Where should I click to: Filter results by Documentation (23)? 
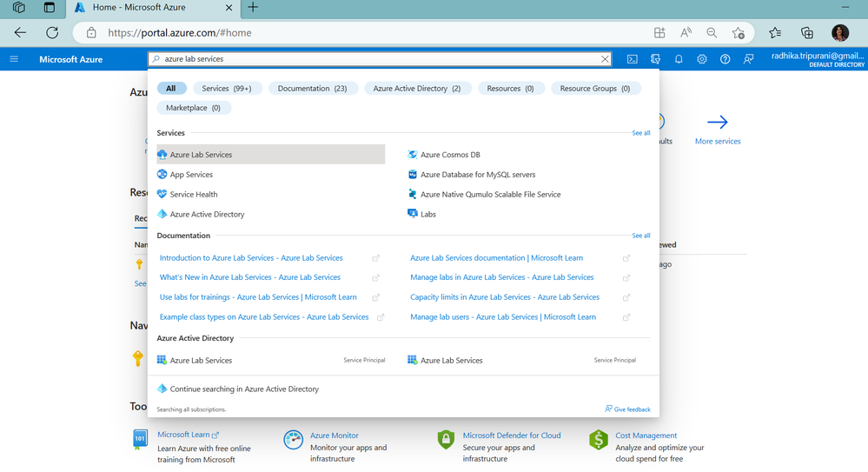click(312, 88)
